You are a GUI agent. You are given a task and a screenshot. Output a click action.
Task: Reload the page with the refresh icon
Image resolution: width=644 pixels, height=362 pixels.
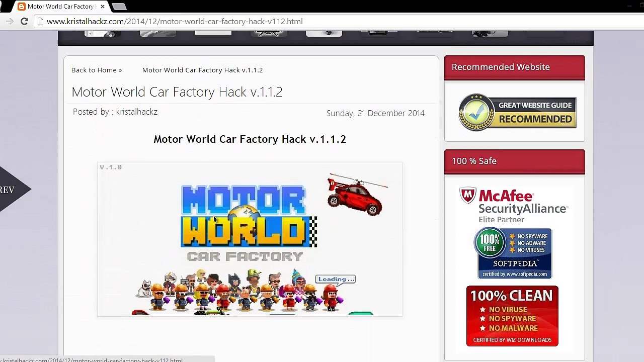coord(24,21)
